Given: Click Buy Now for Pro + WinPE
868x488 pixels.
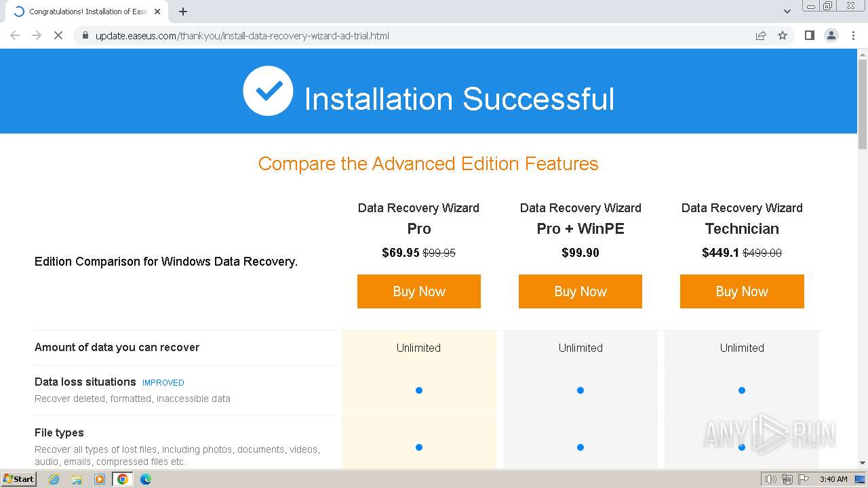Looking at the screenshot, I should click(x=580, y=291).
